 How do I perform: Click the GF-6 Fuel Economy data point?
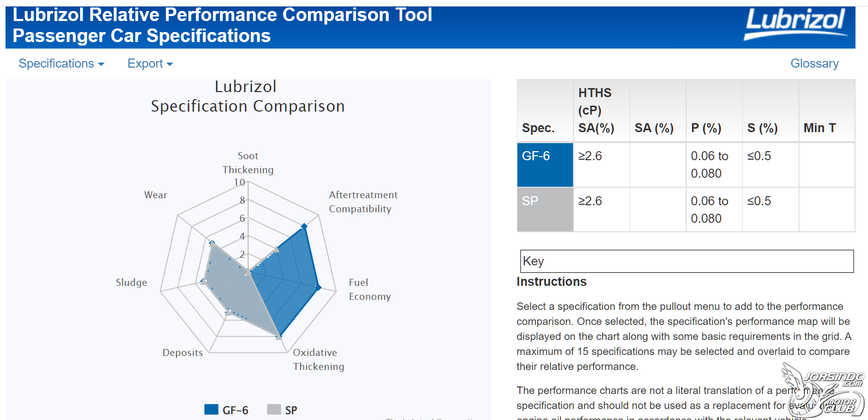pos(318,287)
